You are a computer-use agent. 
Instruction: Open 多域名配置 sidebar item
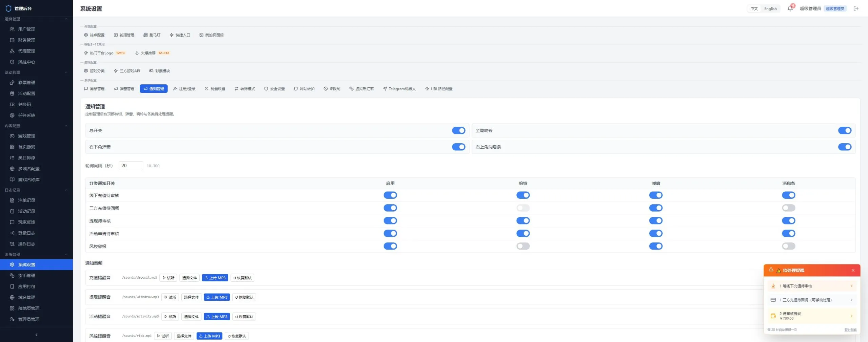point(36,169)
